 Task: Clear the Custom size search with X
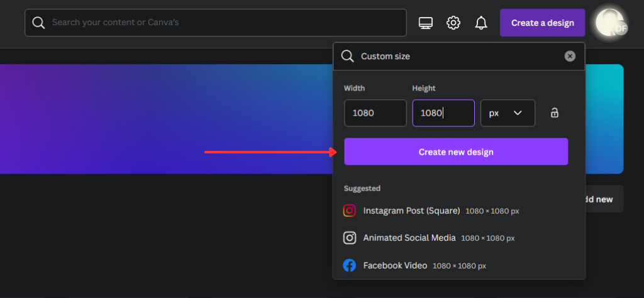(x=570, y=56)
